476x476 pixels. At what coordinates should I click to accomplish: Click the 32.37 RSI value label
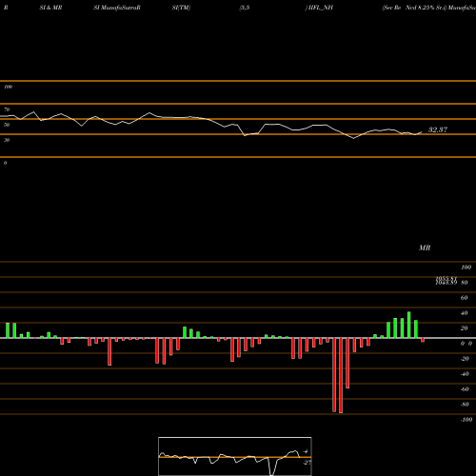[438, 129]
